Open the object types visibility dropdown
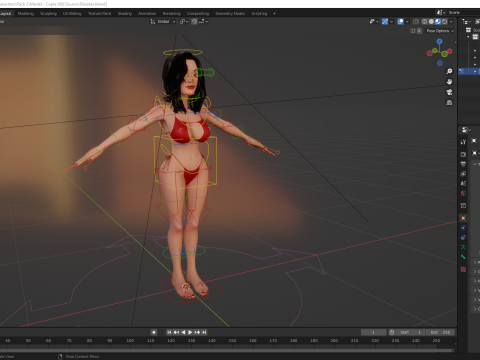This screenshot has height=360, width=480. click(x=374, y=21)
